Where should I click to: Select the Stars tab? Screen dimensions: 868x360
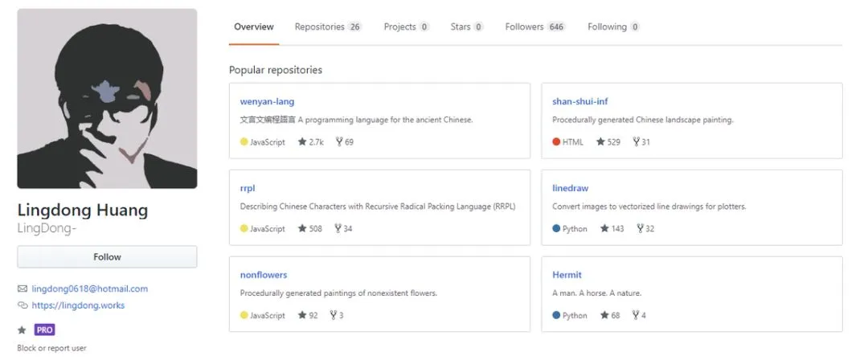coord(466,27)
